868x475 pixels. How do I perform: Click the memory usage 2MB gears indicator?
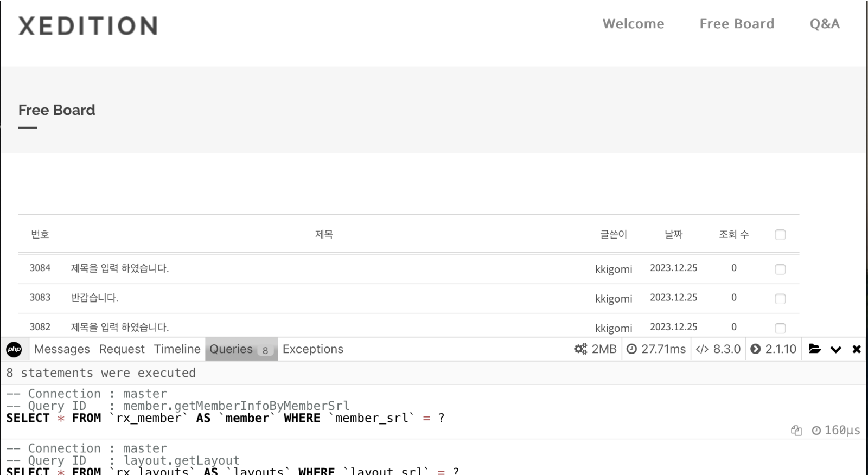pos(596,349)
